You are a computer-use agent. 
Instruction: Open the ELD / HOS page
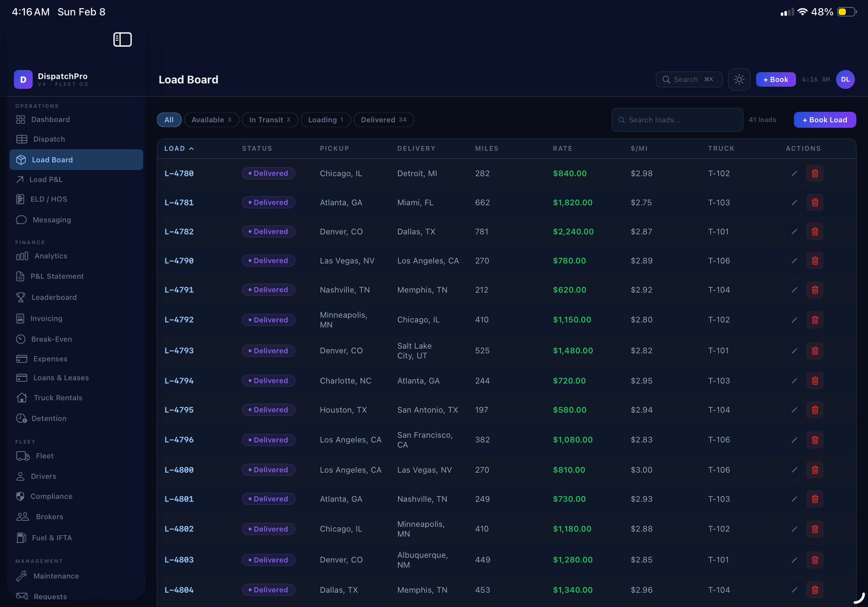pyautogui.click(x=48, y=199)
